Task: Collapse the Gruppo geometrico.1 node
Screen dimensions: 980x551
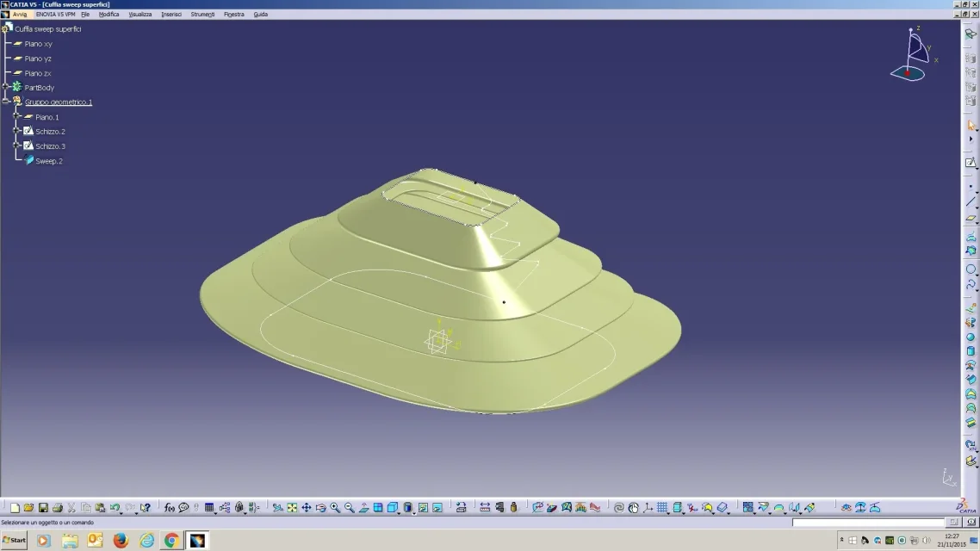Action: (6, 102)
